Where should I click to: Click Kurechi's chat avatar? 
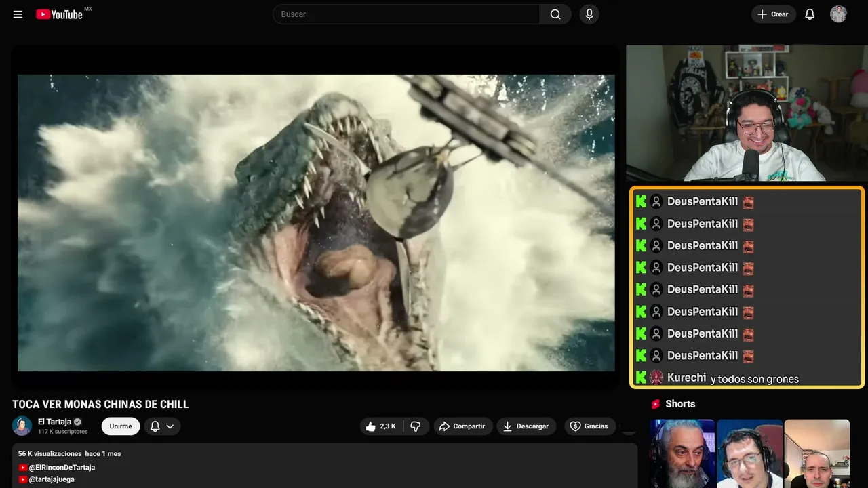pyautogui.click(x=656, y=378)
